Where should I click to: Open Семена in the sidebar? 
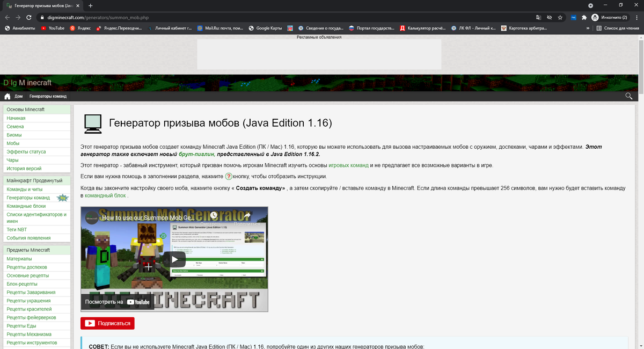[15, 126]
